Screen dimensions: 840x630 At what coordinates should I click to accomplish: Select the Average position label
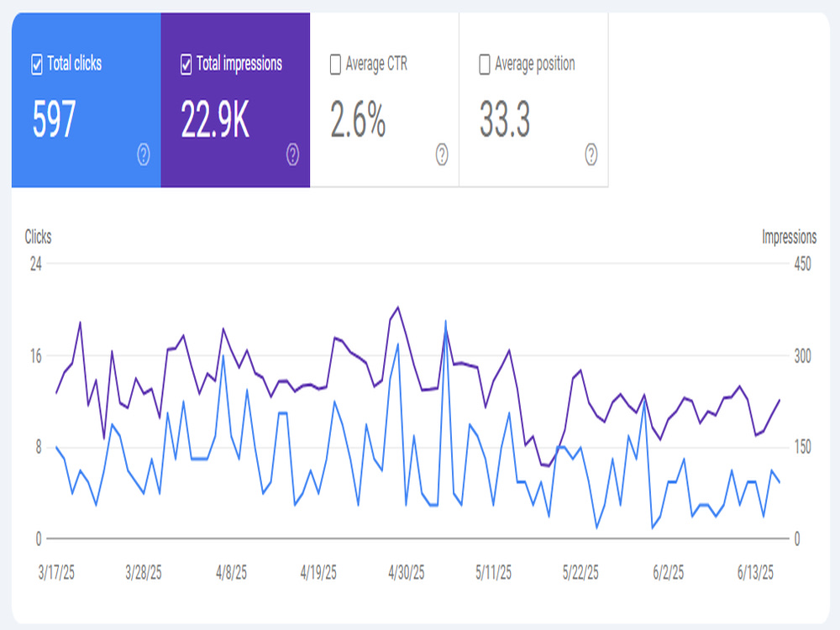[x=534, y=65]
